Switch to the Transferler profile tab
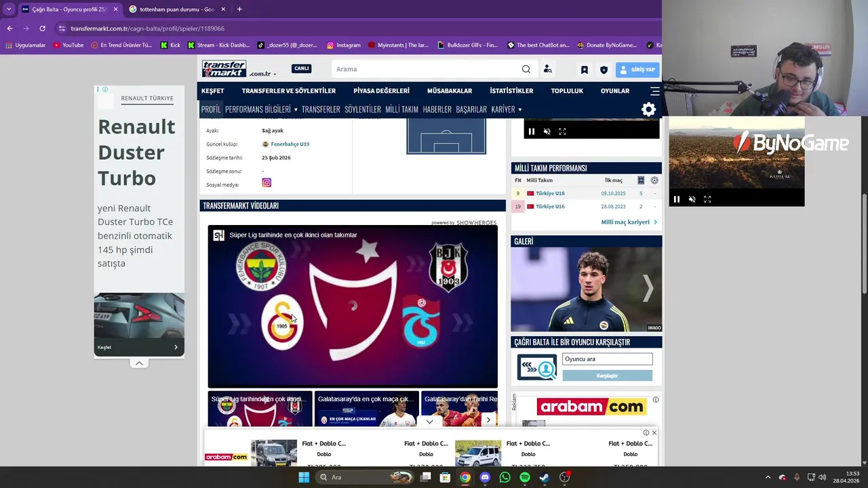This screenshot has width=868, height=488. [x=321, y=110]
